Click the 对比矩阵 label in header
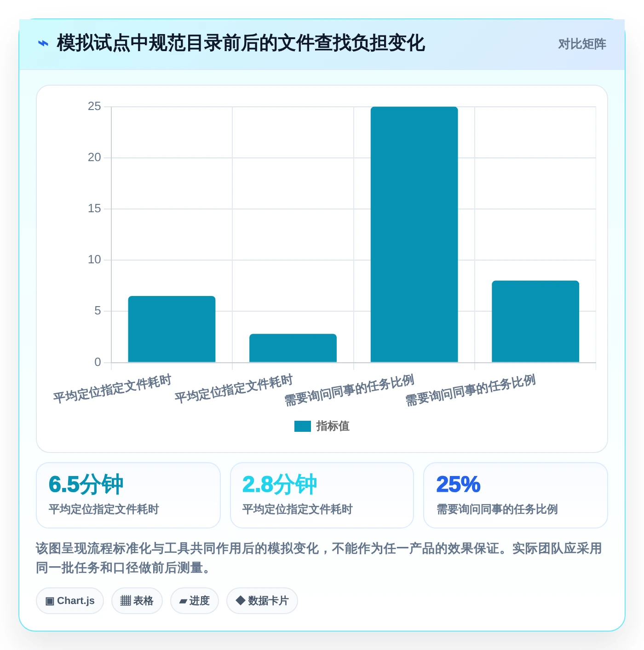The image size is (644, 650). pyautogui.click(x=582, y=44)
